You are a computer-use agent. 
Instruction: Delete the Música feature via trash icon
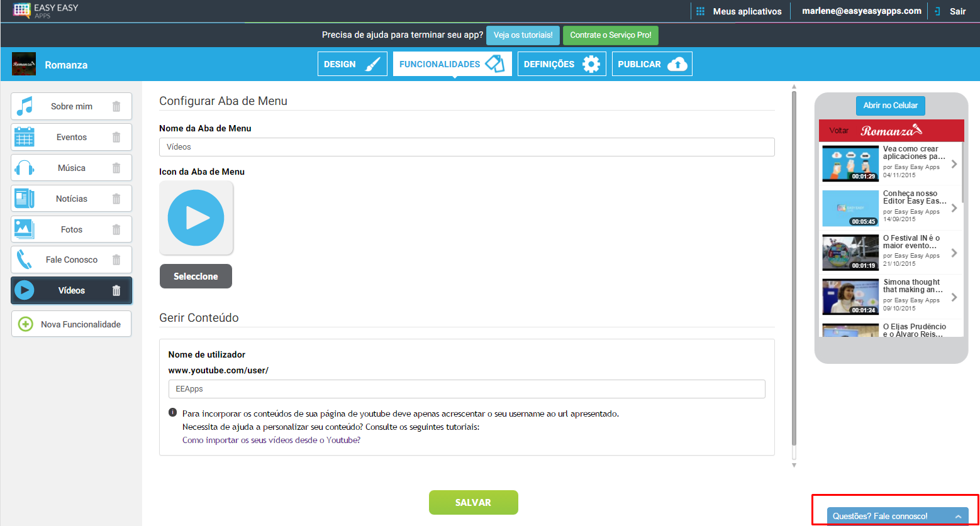[116, 168]
